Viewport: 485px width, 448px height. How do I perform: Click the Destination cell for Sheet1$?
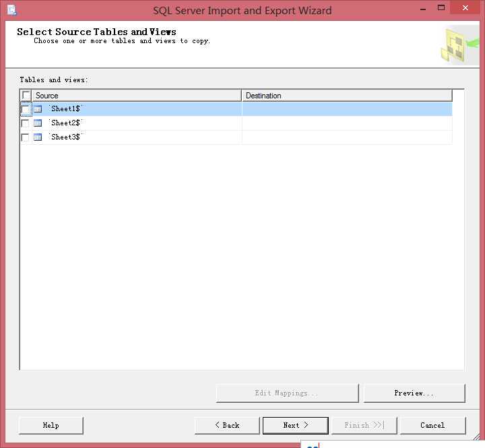[x=347, y=109]
